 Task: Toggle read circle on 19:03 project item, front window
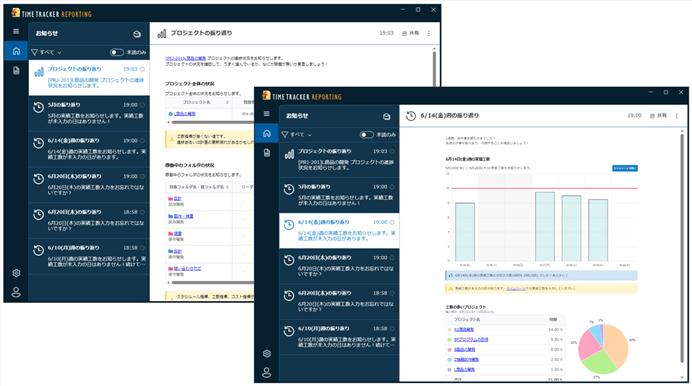coord(392,151)
